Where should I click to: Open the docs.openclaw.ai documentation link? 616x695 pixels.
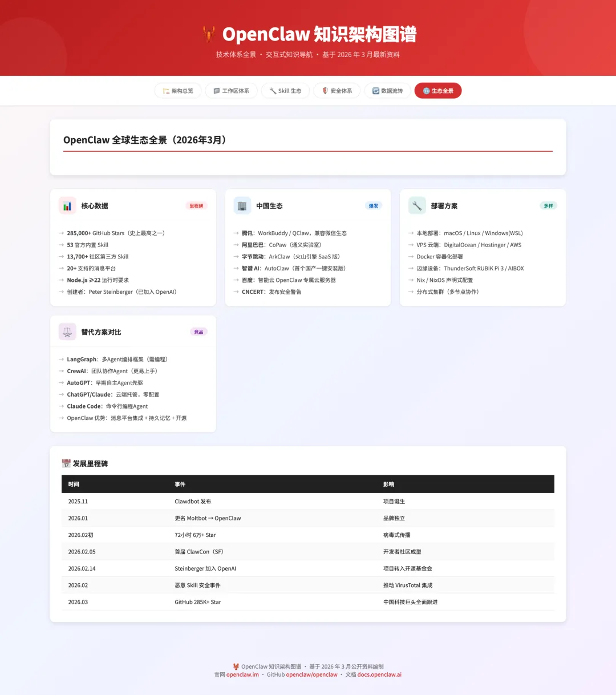pos(379,674)
